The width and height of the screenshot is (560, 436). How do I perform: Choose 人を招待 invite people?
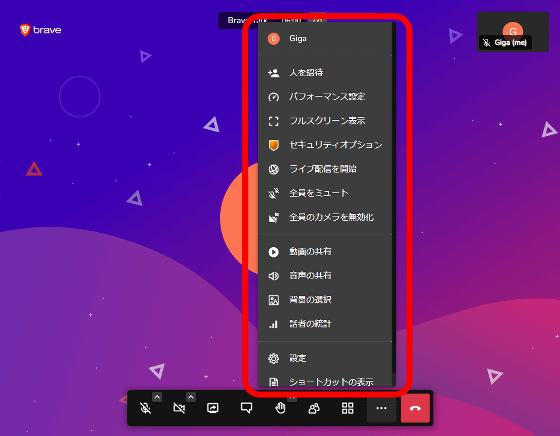point(325,73)
